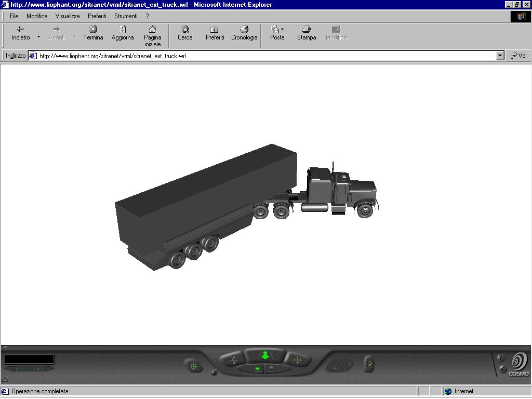Open the ? help menu
The image size is (532, 399).
coord(147,16)
